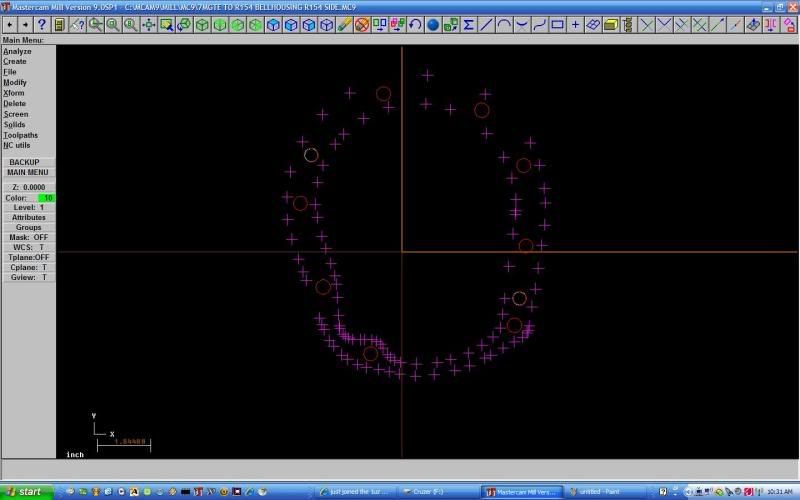Click the WCS: T setting

[29, 247]
